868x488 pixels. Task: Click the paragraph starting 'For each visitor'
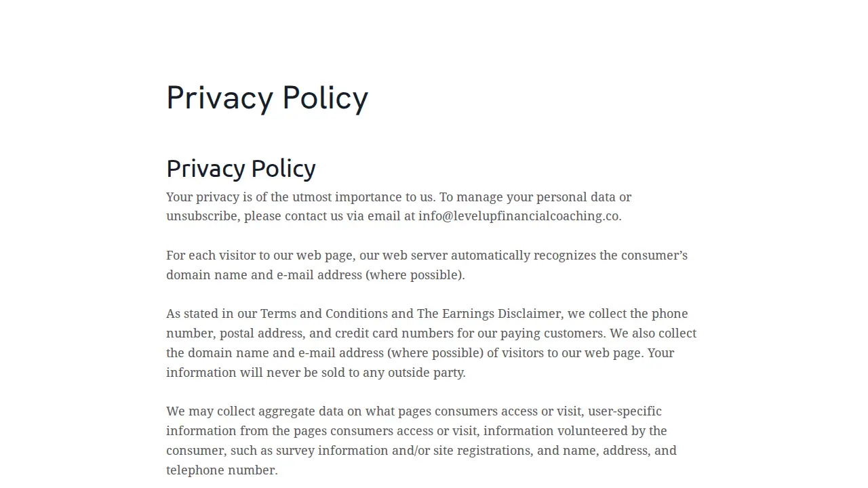point(427,265)
